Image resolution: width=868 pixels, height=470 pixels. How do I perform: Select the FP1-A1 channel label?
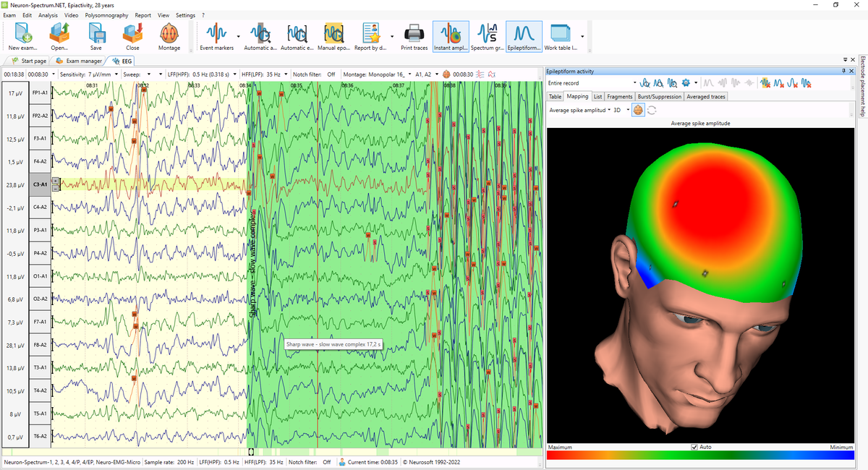click(40, 93)
